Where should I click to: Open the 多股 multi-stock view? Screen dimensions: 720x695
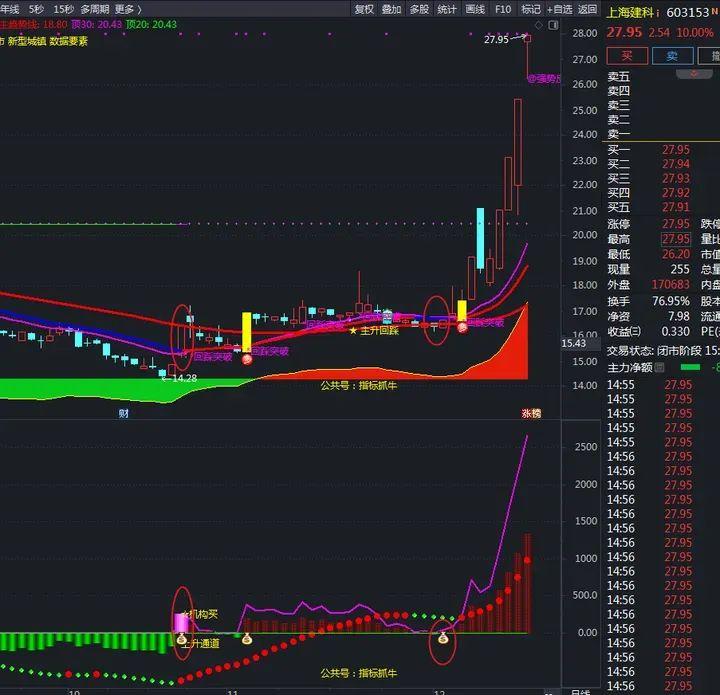[x=419, y=9]
